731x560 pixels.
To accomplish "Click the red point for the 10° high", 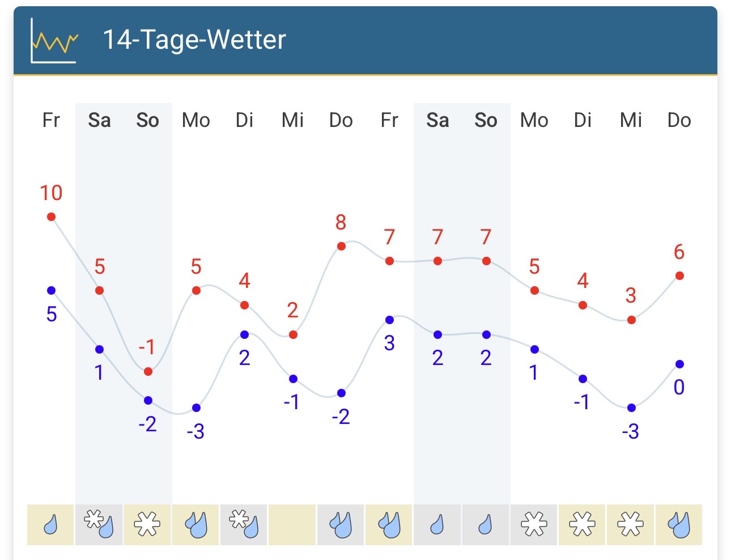I will 51,217.
